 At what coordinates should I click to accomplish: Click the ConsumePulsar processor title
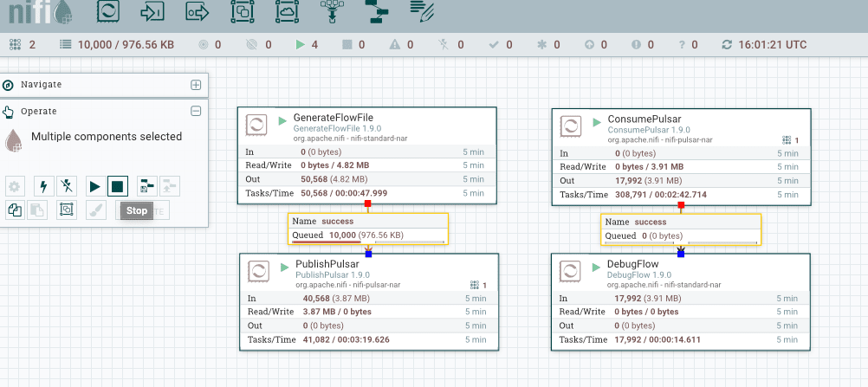(x=645, y=119)
